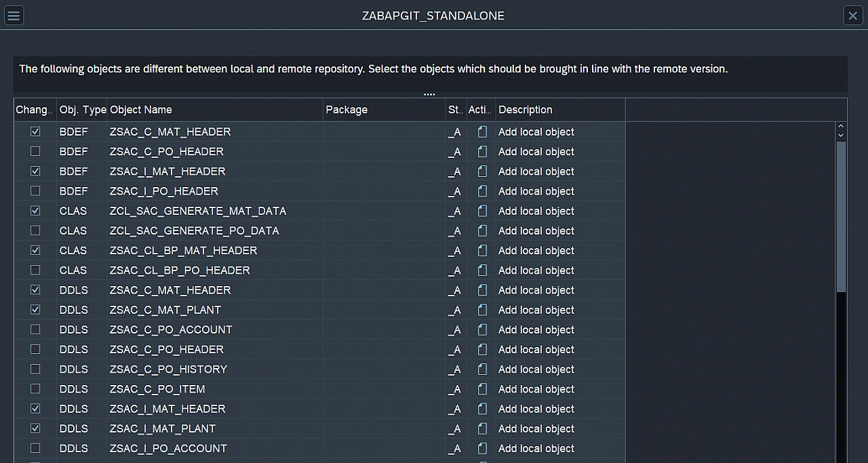Click action icon for ZSAC_I_MAT_PLANT row
The image size is (868, 463).
[x=482, y=428]
